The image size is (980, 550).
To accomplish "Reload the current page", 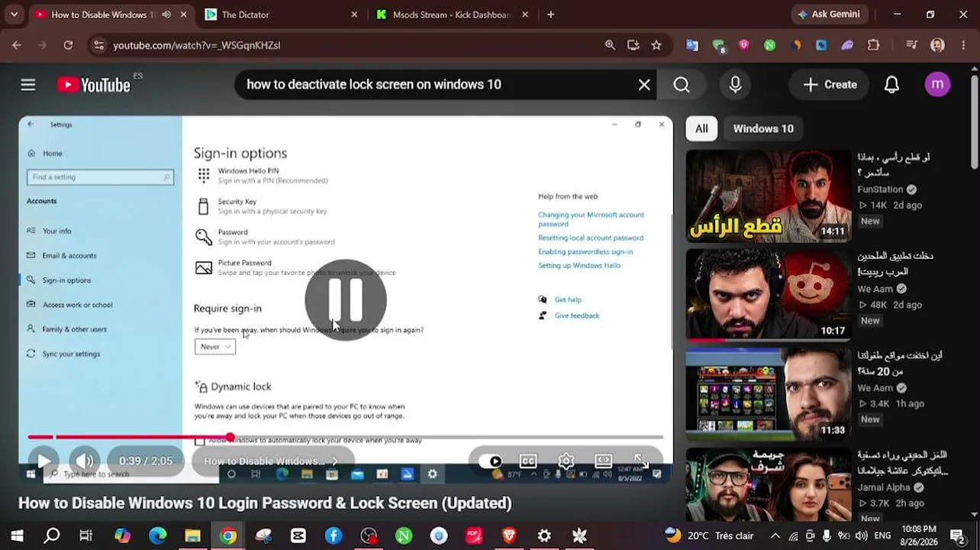I will 68,45.
